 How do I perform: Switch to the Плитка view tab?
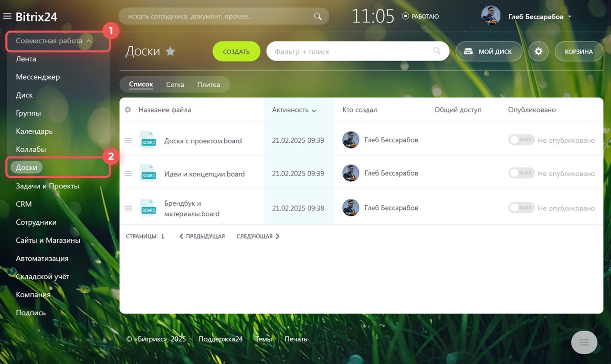tap(209, 84)
